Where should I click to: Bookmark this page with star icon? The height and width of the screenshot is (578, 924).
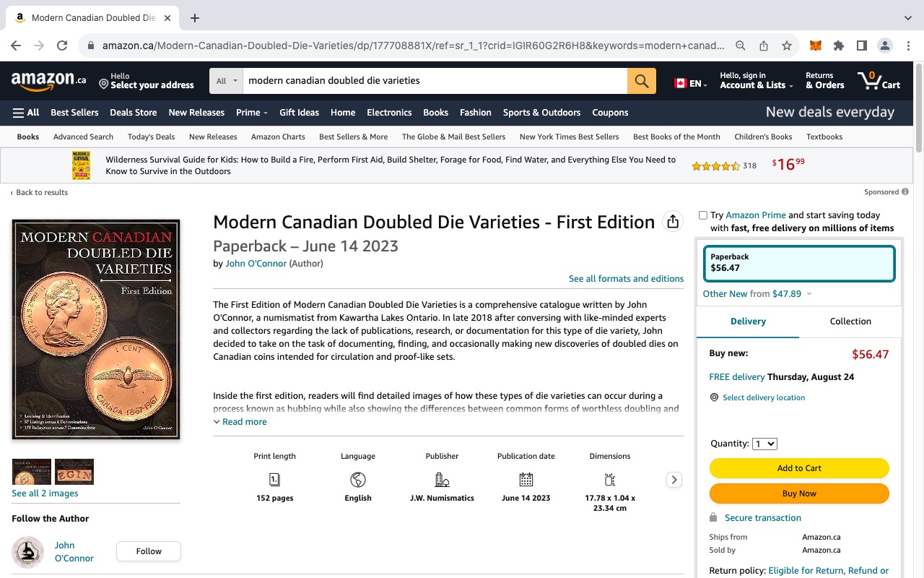787,46
